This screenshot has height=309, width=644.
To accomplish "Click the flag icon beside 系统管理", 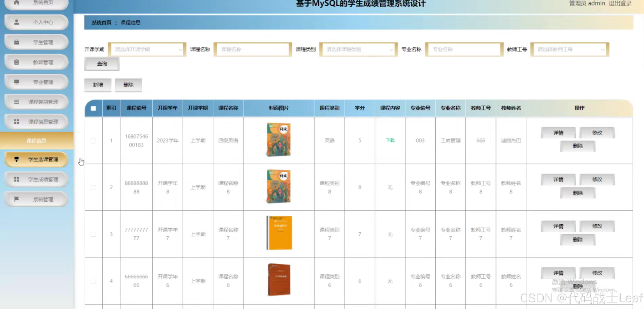I will point(16,199).
